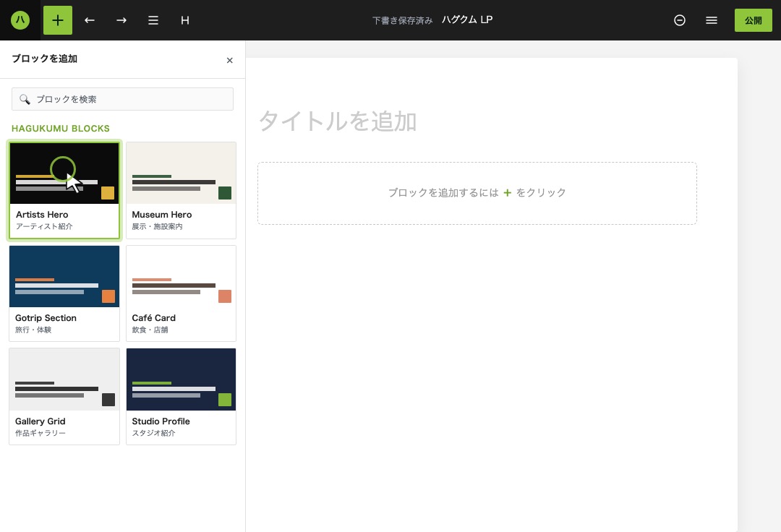Screen dimensions: 781x532
Task: Close the ブロックを追加 panel
Action: [230, 60]
